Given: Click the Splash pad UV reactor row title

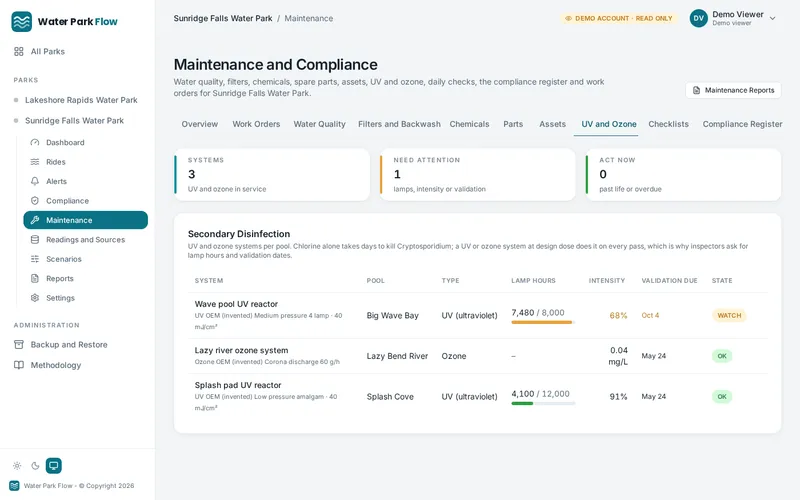Looking at the screenshot, I should pyautogui.click(x=238, y=385).
